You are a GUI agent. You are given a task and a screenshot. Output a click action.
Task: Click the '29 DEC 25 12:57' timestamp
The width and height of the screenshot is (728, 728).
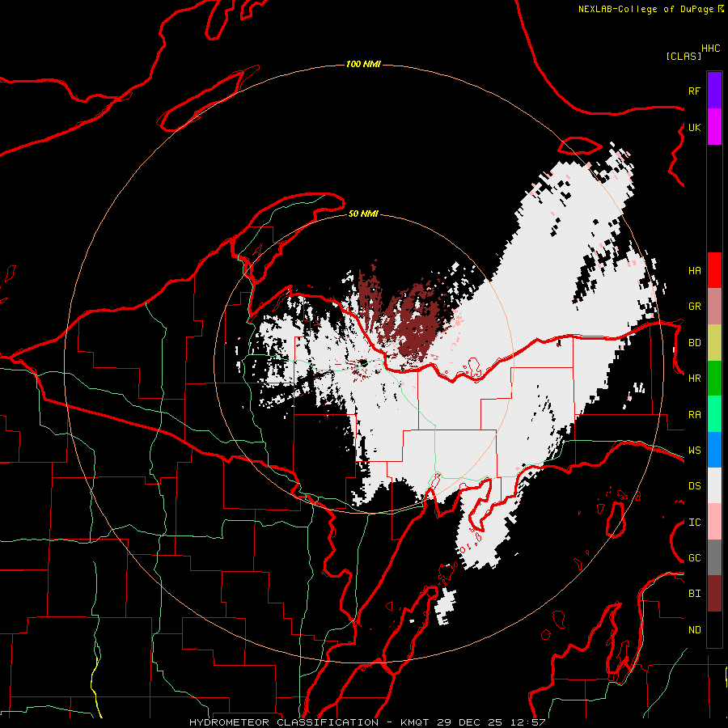[491, 722]
